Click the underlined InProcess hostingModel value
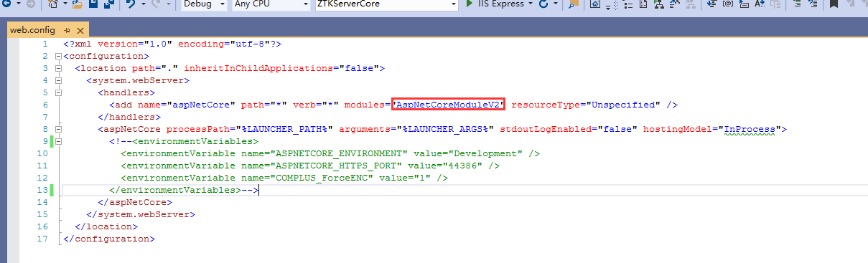Viewport: 868px width, 263px height. (x=750, y=130)
